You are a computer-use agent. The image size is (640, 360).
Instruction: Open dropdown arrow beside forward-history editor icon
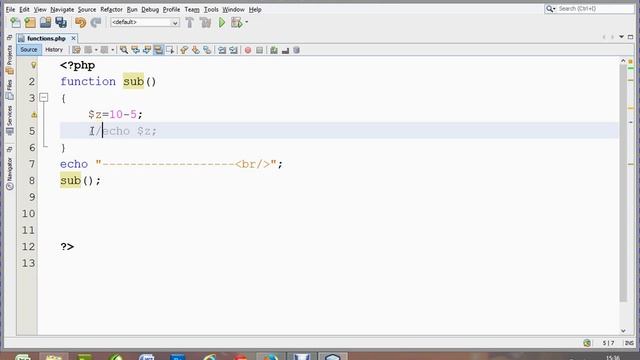113,50
